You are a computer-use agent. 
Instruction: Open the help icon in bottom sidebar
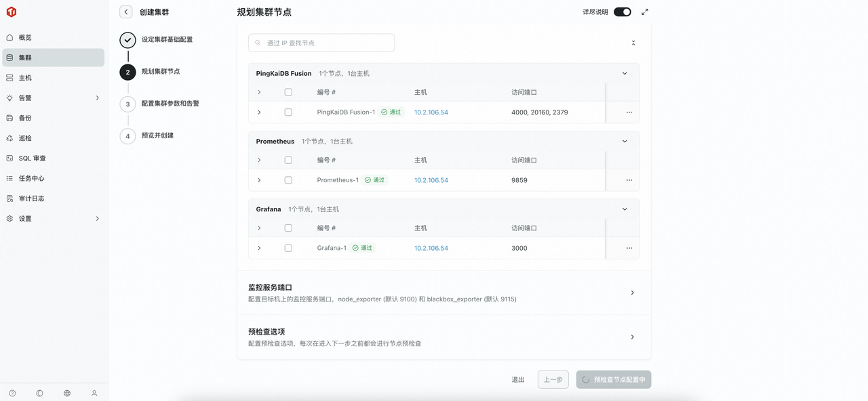point(12,393)
